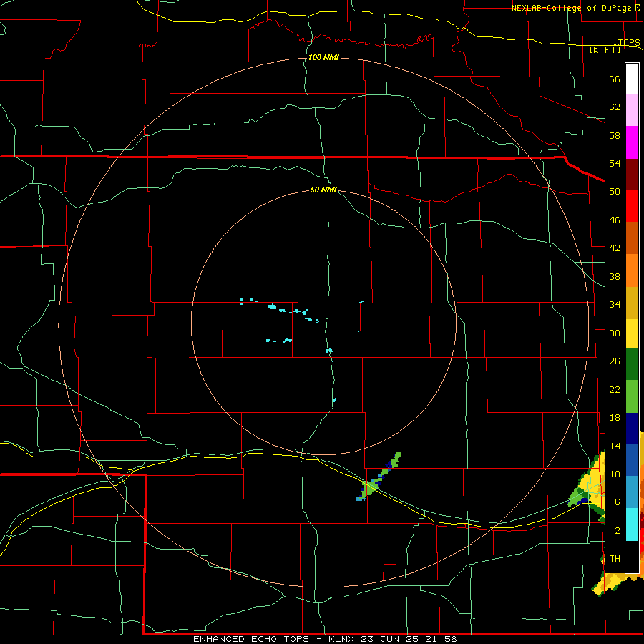Click the legend value '50'

pyautogui.click(x=615, y=192)
